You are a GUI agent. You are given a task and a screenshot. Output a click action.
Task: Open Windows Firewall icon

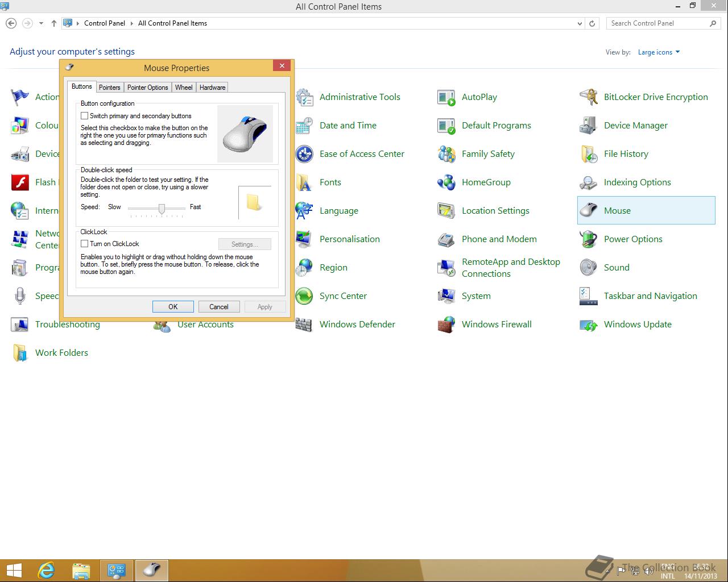pos(446,325)
